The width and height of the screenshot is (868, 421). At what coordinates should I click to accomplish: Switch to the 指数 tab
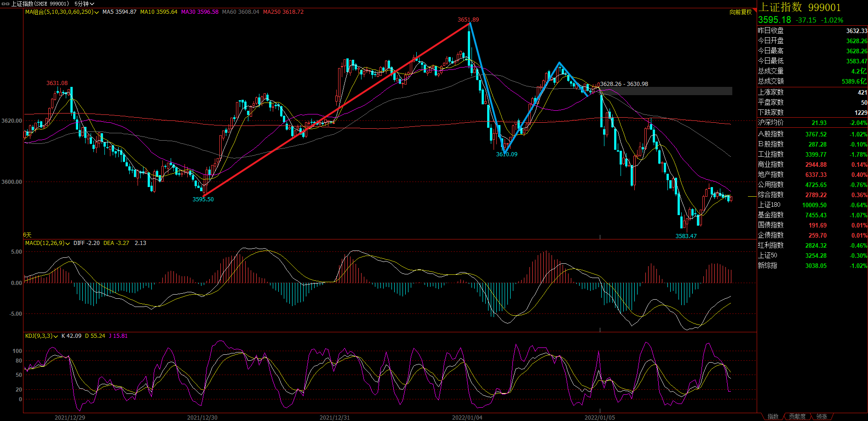coord(773,416)
